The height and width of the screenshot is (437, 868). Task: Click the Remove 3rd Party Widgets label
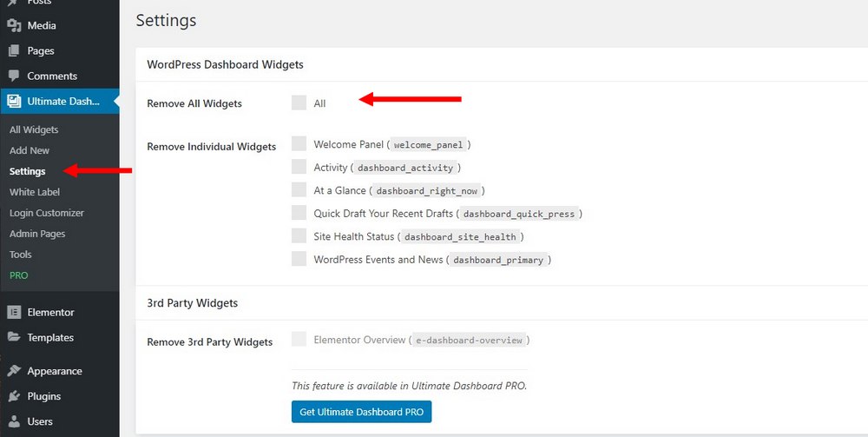210,342
